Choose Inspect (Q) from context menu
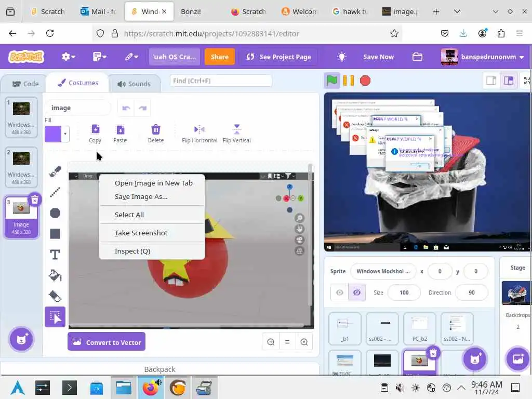 (x=132, y=251)
